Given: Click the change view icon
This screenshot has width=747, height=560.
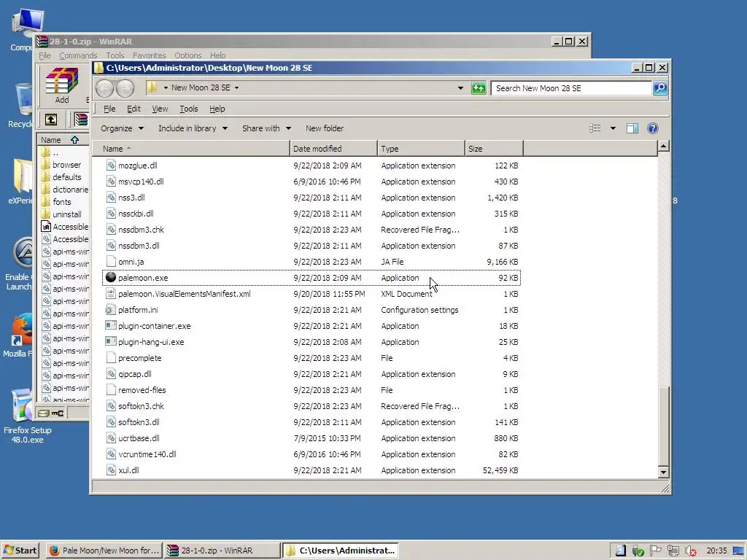Looking at the screenshot, I should (595, 128).
